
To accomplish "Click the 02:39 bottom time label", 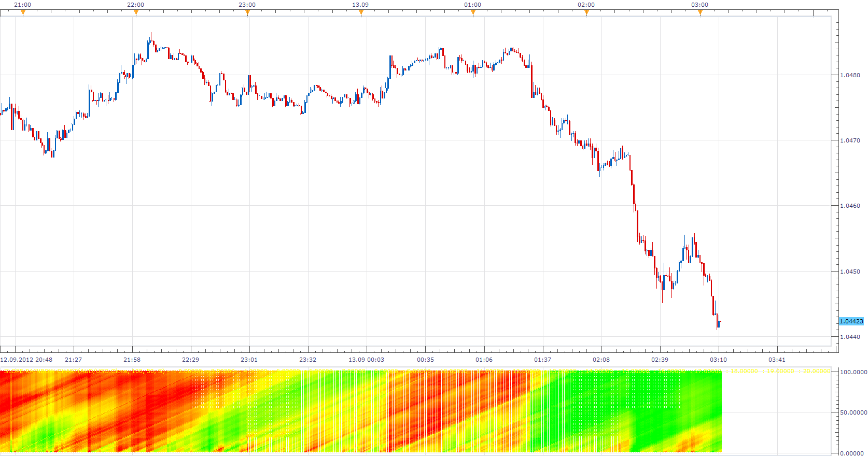I will tap(660, 360).
